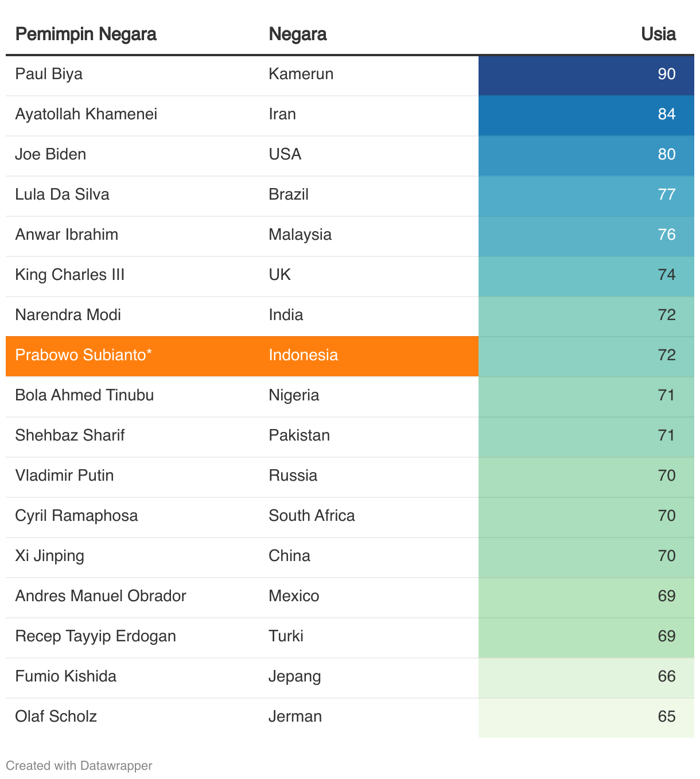The image size is (700, 779).
Task: Click the Pemimpin Negara column header
Action: [85, 34]
